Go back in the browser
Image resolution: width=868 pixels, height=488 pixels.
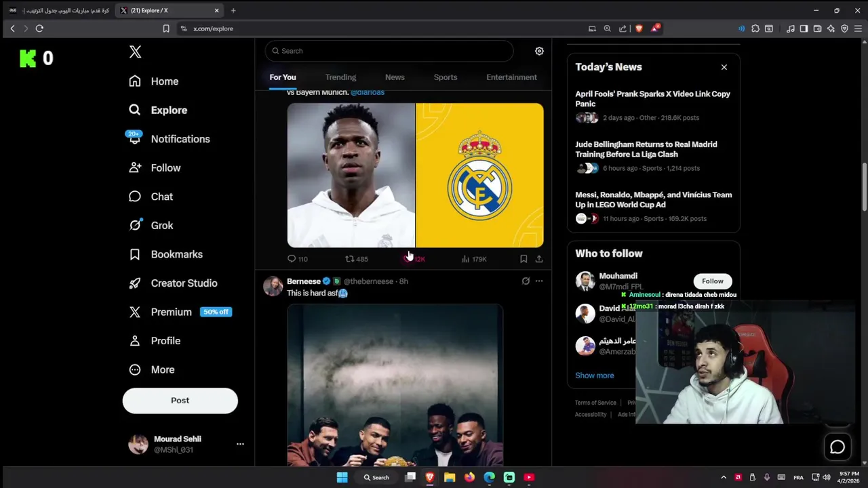[x=12, y=28]
